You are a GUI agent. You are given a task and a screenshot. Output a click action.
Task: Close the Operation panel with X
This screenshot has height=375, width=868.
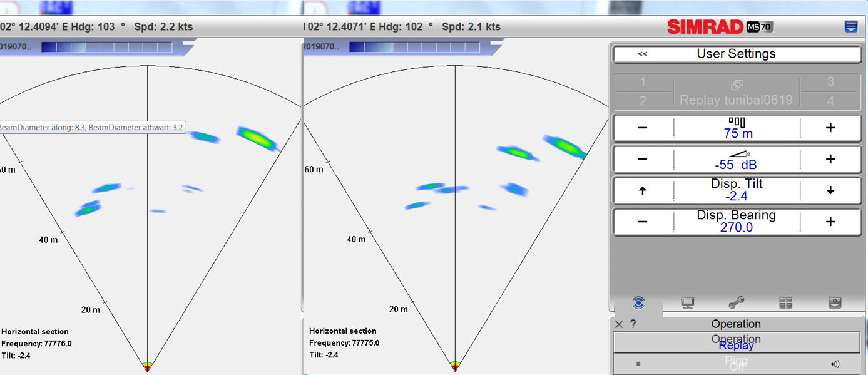[619, 324]
